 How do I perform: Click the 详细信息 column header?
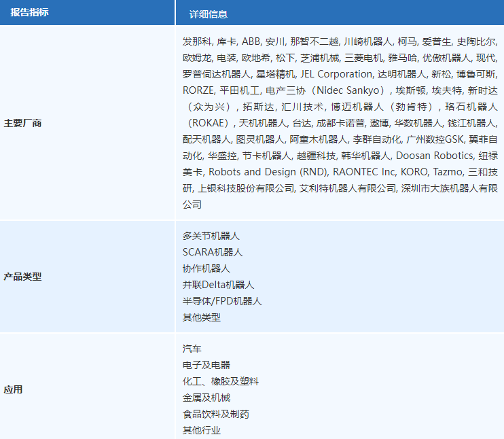(208, 14)
